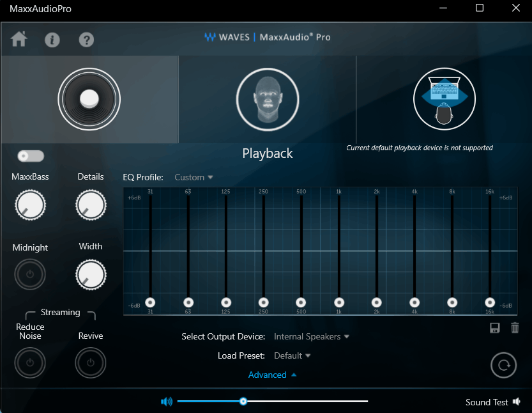The width and height of the screenshot is (532, 413).
Task: Click the 'Current default playback device is not supported' text
Action: tap(420, 148)
